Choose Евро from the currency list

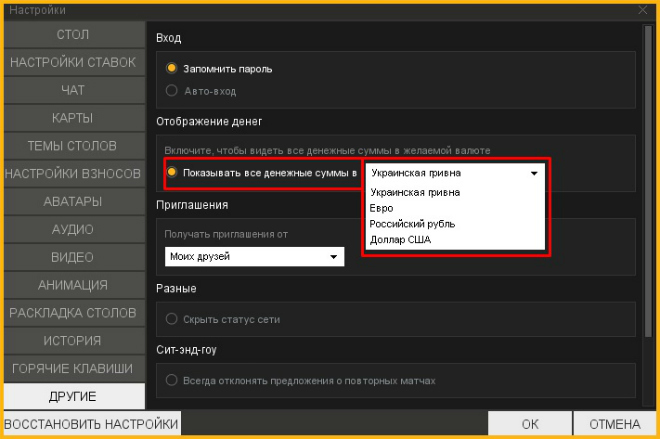pos(381,208)
